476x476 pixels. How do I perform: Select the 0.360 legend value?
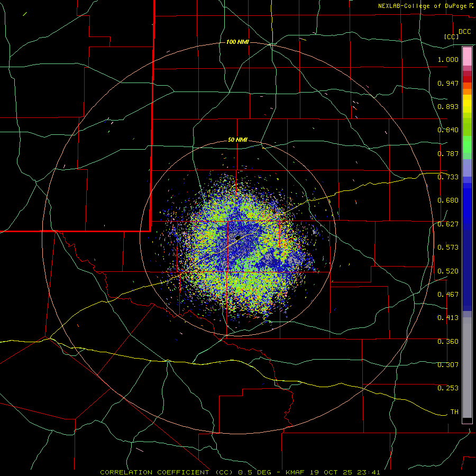(x=448, y=341)
